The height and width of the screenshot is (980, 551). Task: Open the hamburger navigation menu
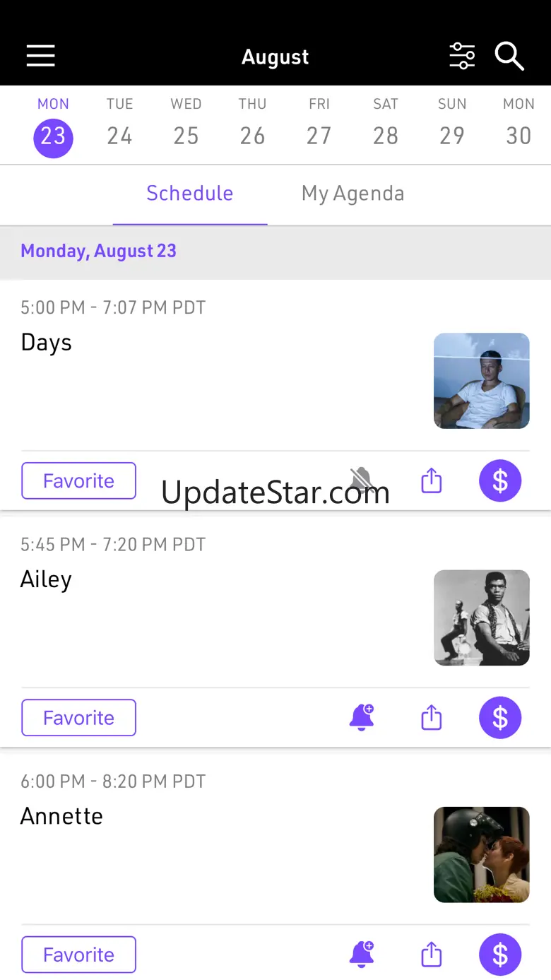tap(41, 56)
